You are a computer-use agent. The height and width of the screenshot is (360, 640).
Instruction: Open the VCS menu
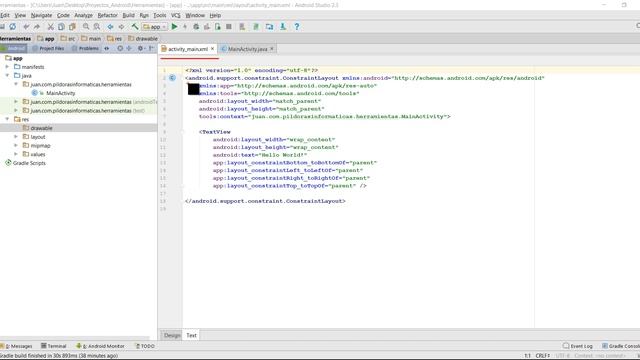[176, 15]
